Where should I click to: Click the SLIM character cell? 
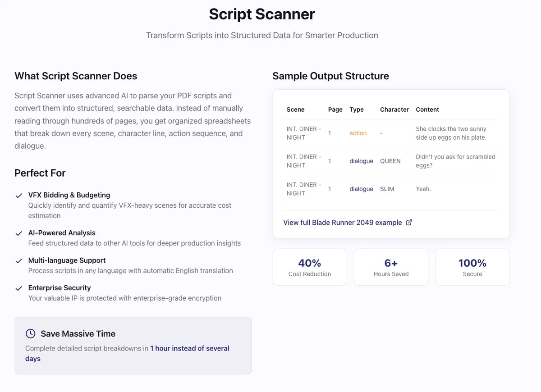pos(387,189)
